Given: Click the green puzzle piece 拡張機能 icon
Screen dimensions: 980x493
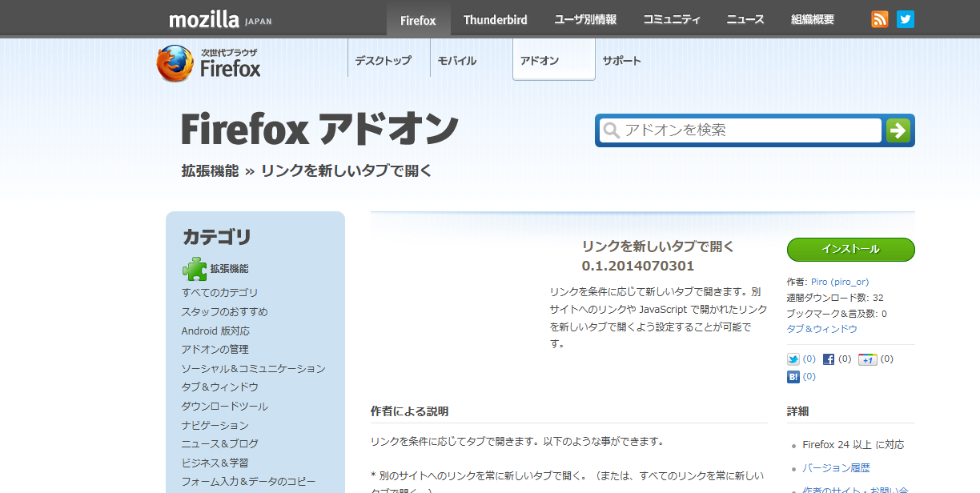Looking at the screenshot, I should click(x=194, y=269).
